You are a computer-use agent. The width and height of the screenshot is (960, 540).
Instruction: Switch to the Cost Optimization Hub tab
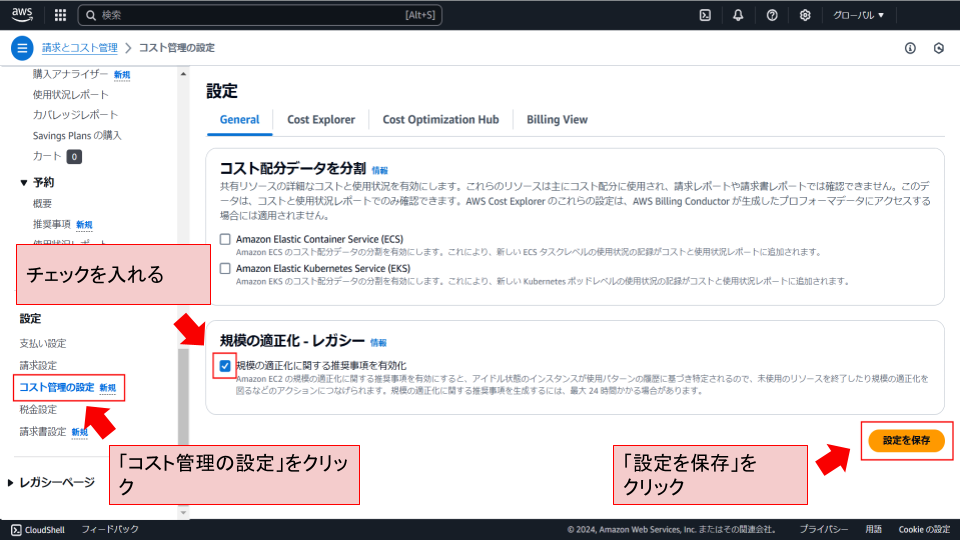441,119
